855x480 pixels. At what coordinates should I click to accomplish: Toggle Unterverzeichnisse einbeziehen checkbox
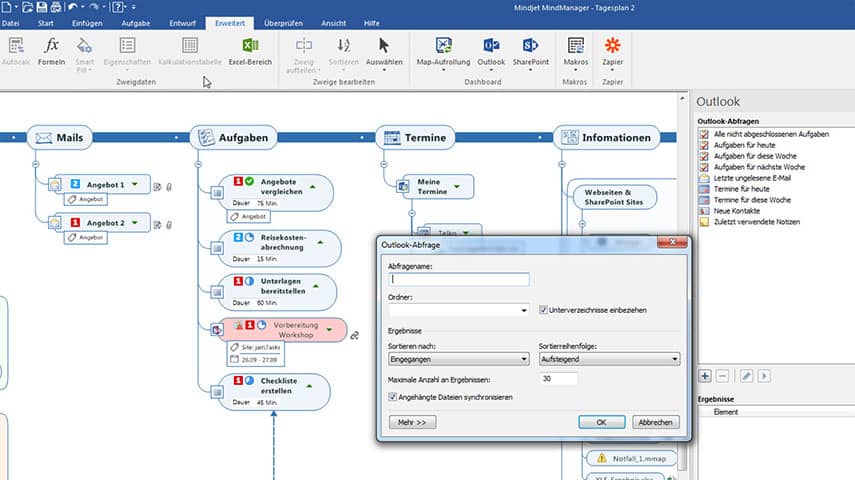pos(543,310)
